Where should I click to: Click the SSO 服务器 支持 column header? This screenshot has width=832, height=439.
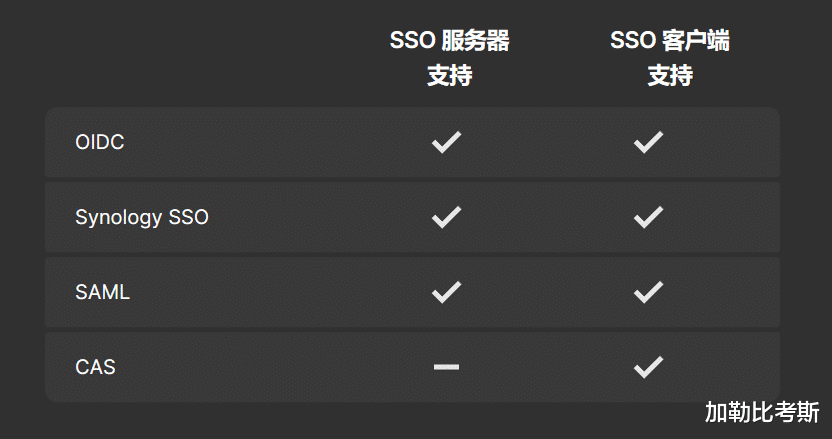[x=449, y=57]
